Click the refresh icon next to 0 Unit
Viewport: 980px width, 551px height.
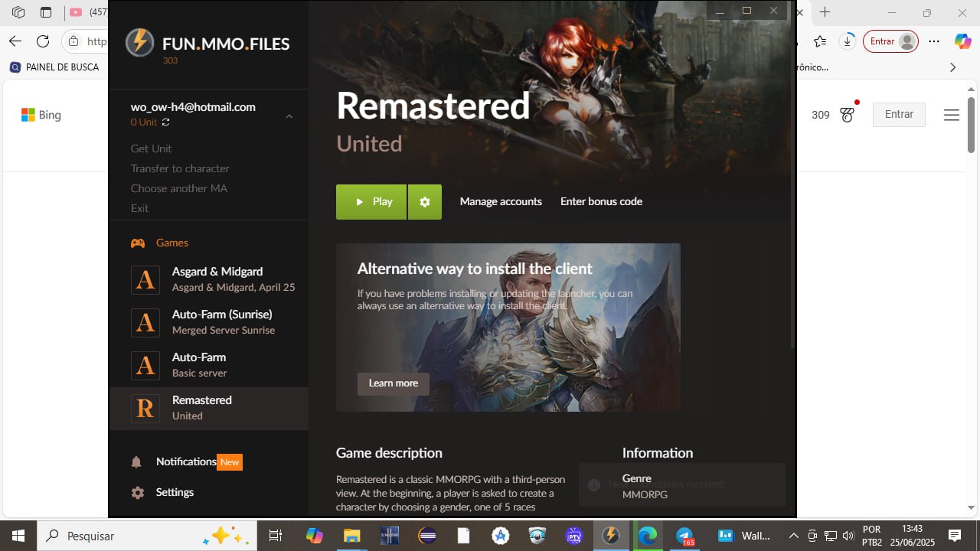166,122
